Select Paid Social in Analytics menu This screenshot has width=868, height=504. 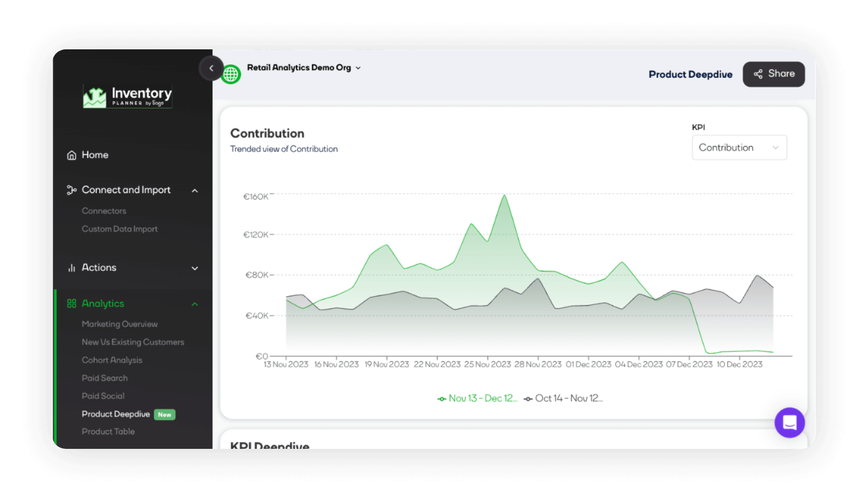point(103,396)
